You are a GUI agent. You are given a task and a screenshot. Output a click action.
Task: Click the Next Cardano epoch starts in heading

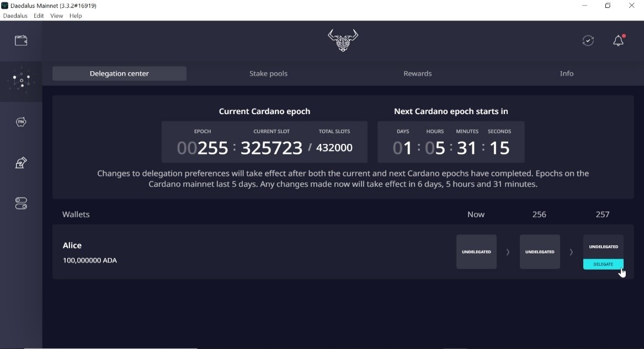[x=451, y=111]
